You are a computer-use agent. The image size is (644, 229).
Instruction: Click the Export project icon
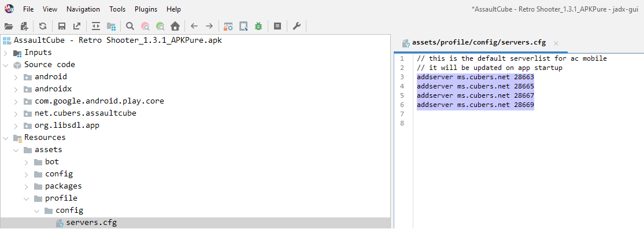tap(77, 27)
